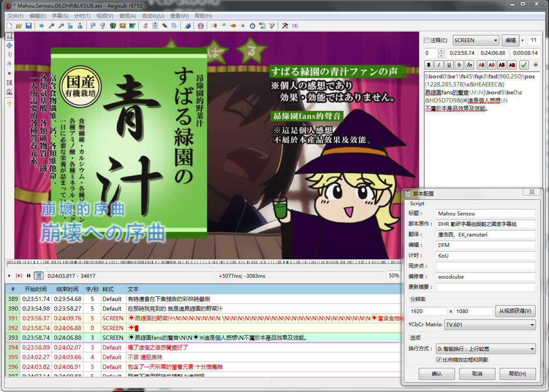Open the 自动化(U) menu
The width and height of the screenshot is (549, 392).
pyautogui.click(x=153, y=16)
